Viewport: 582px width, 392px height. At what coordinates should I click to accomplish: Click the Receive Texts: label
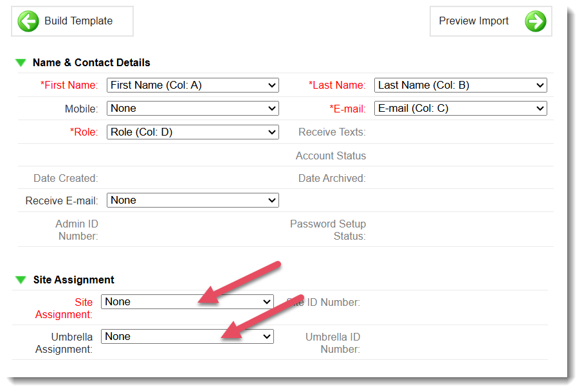332,132
